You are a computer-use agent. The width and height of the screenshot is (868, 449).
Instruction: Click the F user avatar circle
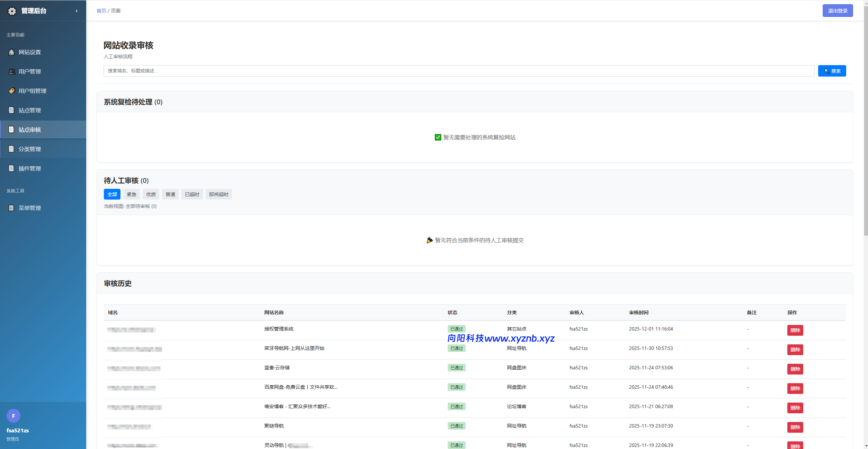pos(14,416)
